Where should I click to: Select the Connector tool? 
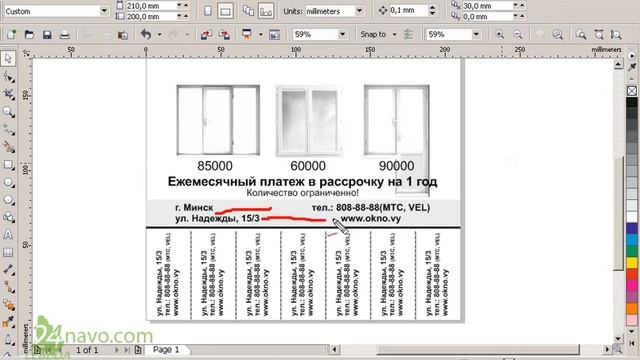(x=8, y=287)
